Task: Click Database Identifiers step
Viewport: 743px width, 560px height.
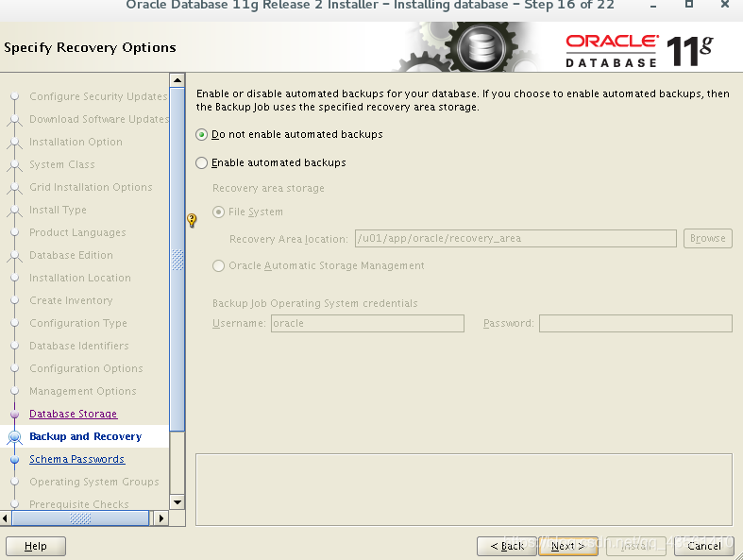Action: point(79,347)
